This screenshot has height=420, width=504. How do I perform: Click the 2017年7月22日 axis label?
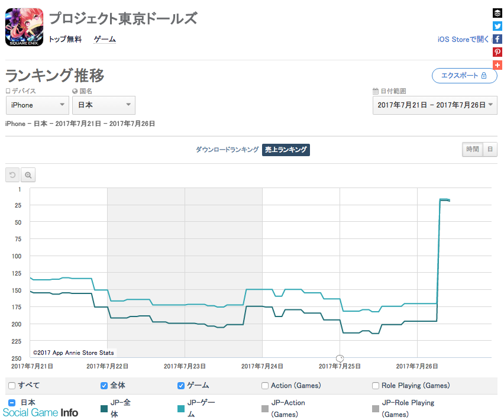click(107, 366)
